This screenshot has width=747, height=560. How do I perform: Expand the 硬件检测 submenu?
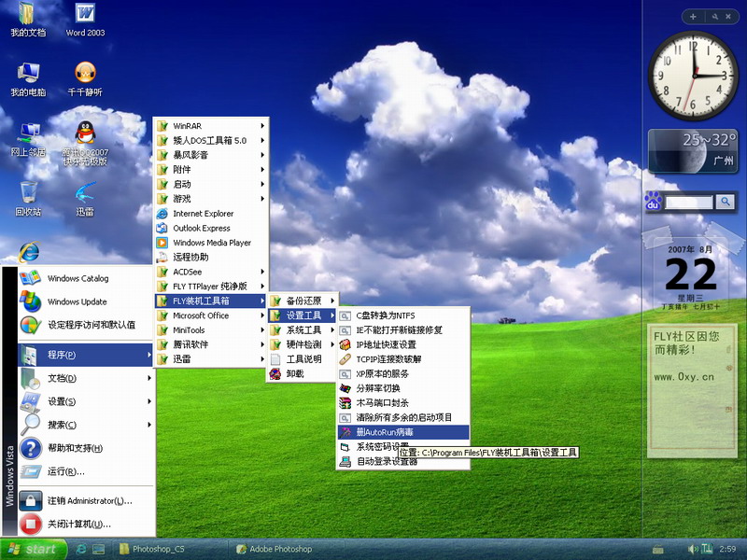[303, 344]
